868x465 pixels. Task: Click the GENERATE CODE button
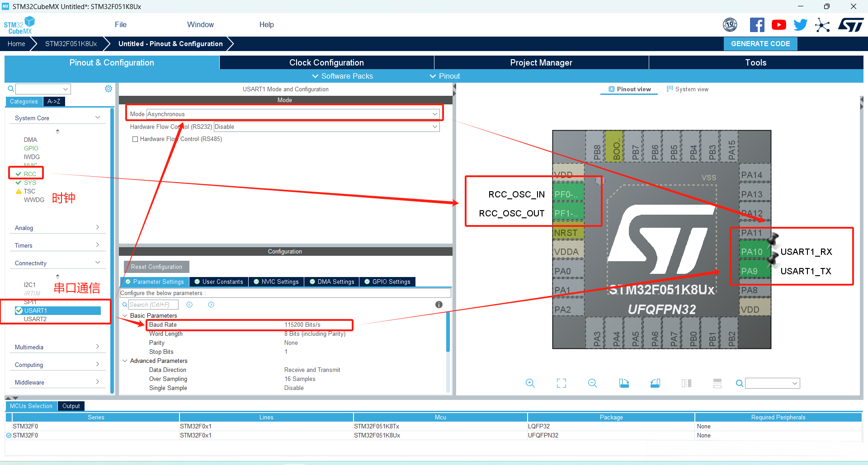760,44
